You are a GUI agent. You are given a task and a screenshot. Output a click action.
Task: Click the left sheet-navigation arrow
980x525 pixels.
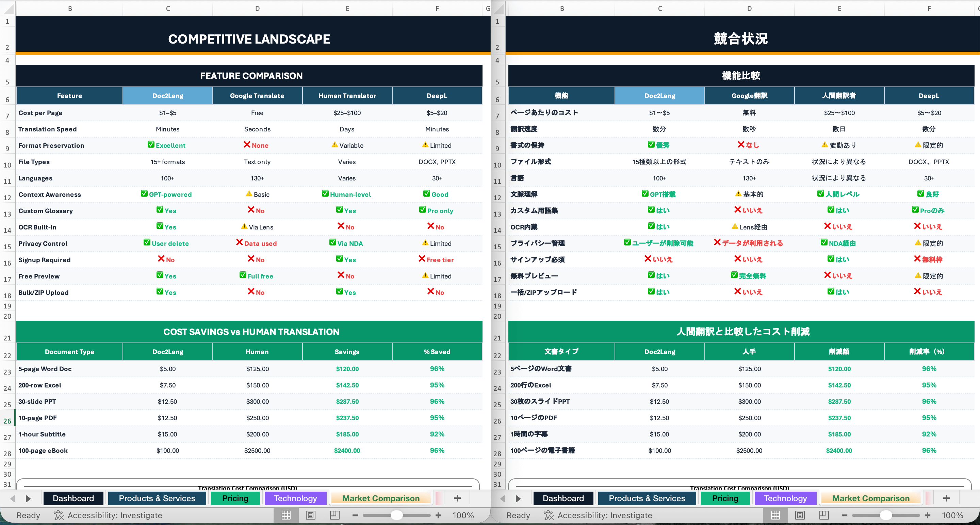pyautogui.click(x=13, y=498)
